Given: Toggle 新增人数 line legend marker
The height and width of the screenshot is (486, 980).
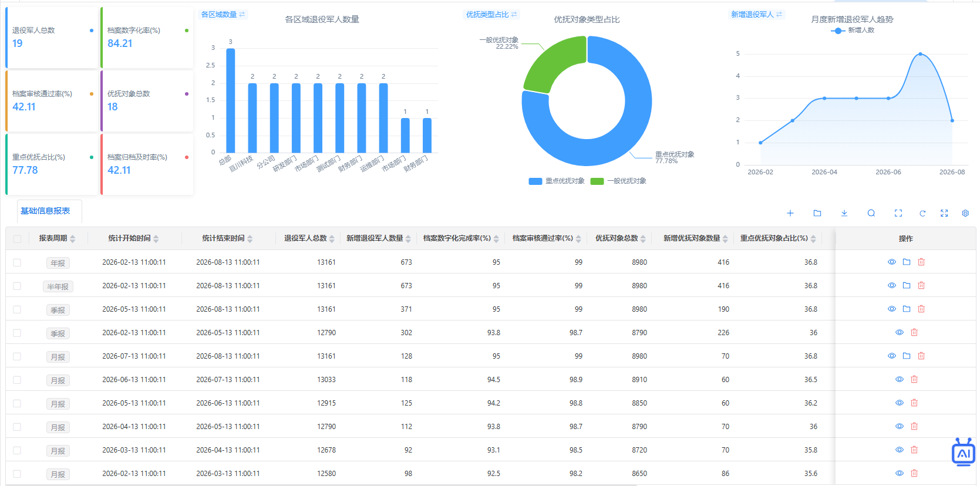Looking at the screenshot, I should pos(838,31).
